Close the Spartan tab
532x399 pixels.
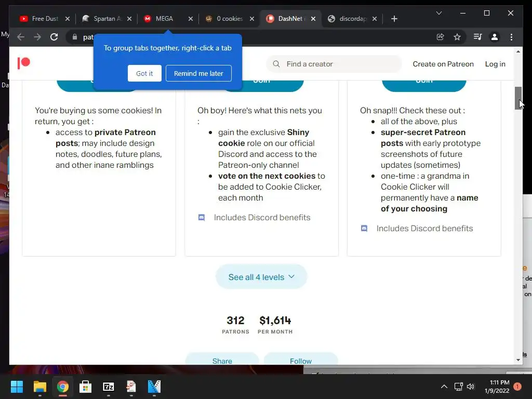[129, 19]
